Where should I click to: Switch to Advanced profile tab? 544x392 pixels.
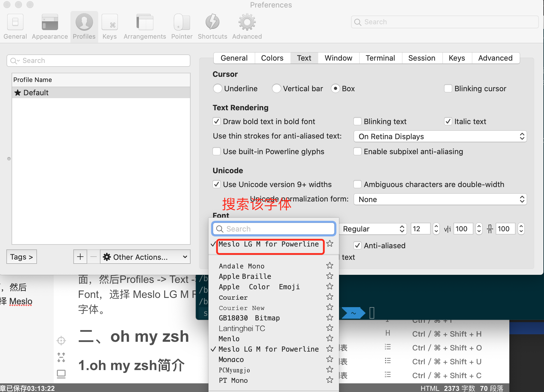coord(495,58)
